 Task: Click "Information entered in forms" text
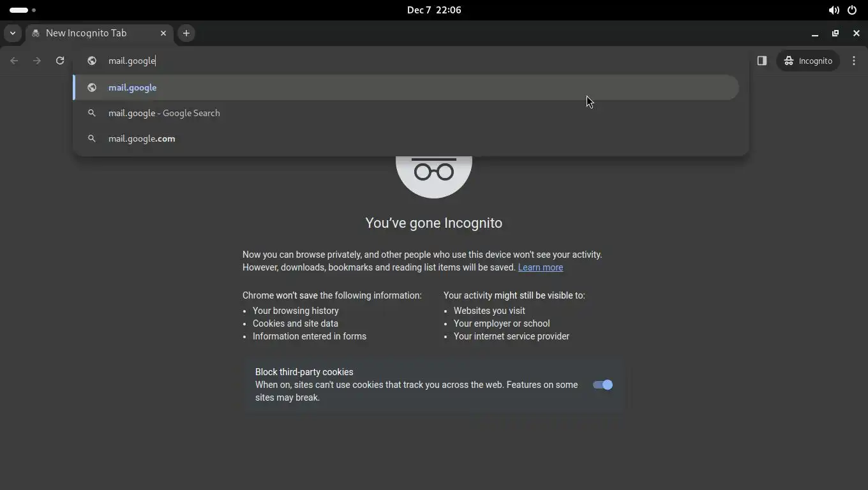[x=310, y=336]
